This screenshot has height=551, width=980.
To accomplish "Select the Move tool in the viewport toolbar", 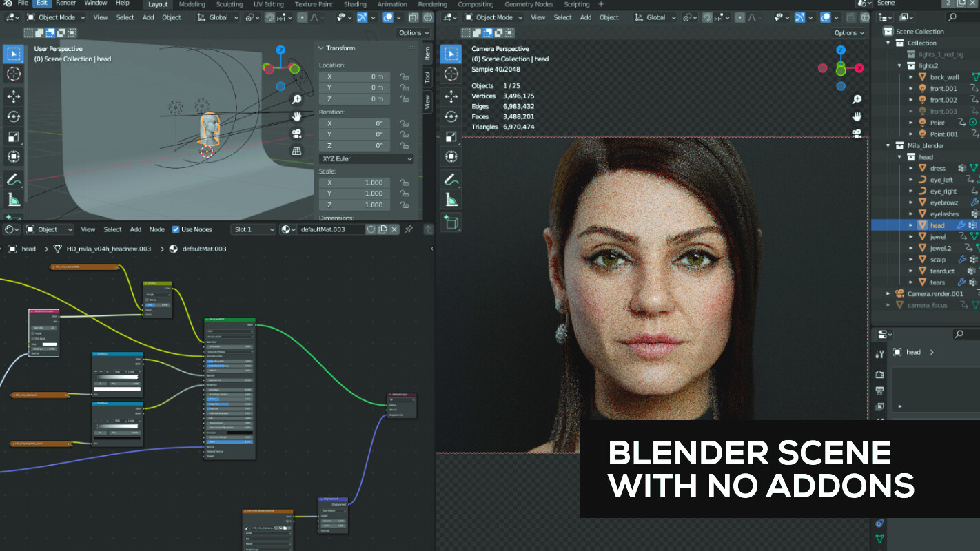I will 14,96.
